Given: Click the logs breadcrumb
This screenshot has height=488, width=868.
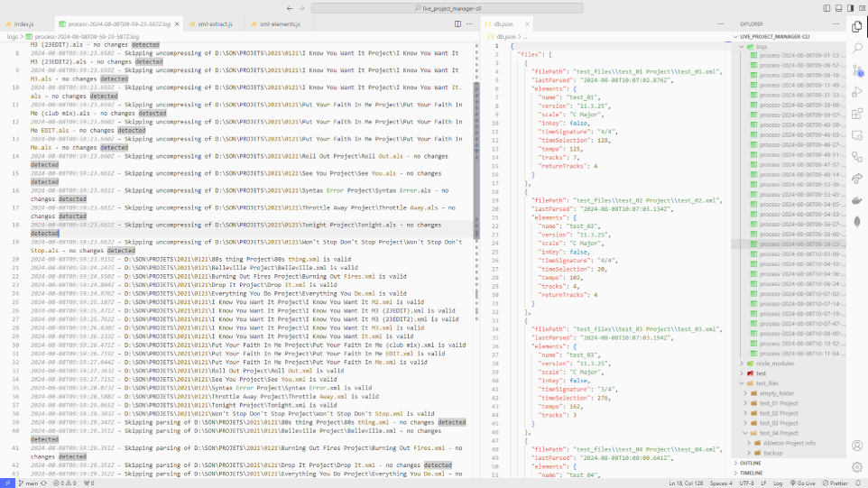Looking at the screenshot, I should 12,36.
